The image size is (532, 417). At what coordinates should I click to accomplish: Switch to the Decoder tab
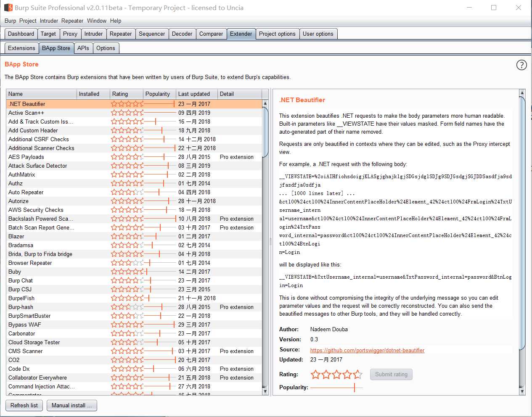[x=182, y=34]
